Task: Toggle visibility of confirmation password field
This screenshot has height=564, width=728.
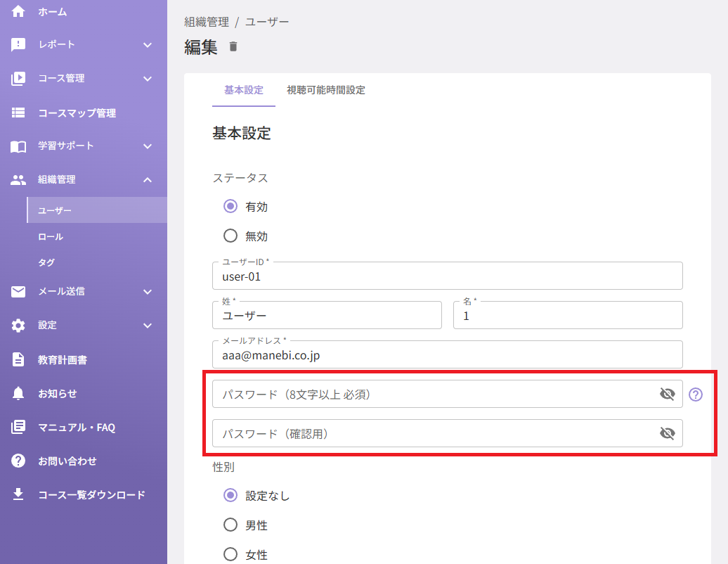Action: [x=667, y=433]
